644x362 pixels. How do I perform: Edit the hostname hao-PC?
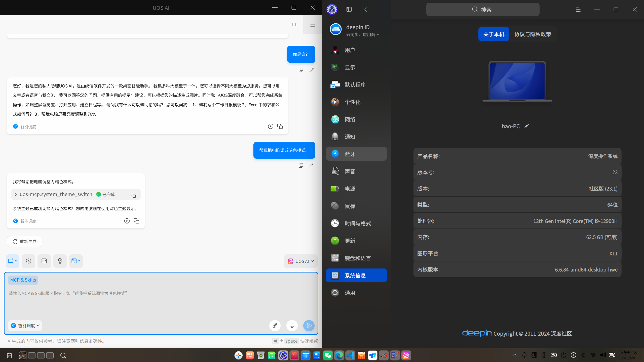[527, 126]
